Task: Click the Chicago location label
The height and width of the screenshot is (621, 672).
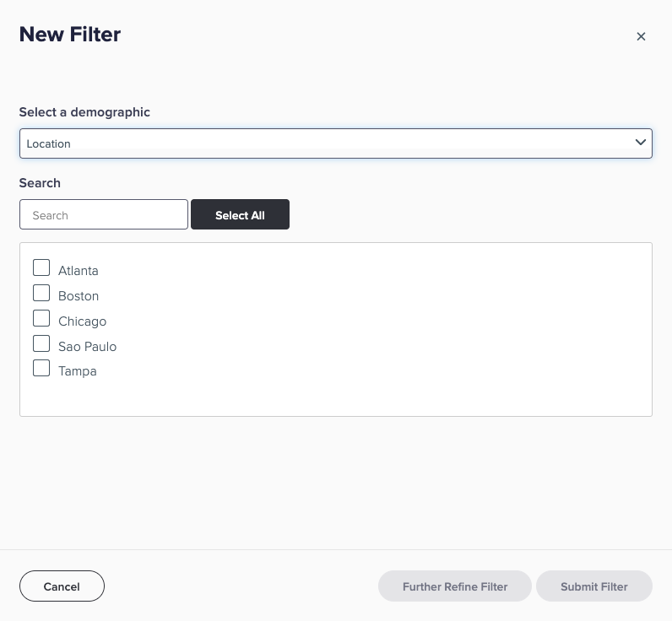Action: click(82, 321)
